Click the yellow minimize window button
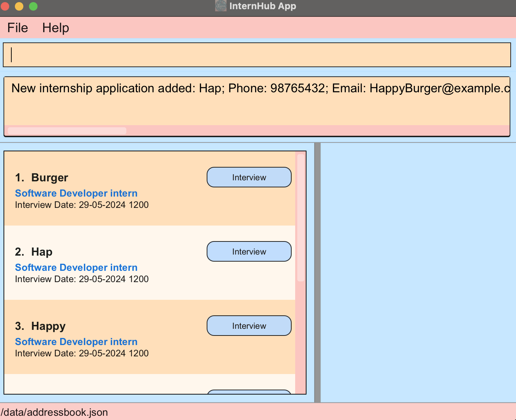The height and width of the screenshot is (420, 516). (19, 6)
